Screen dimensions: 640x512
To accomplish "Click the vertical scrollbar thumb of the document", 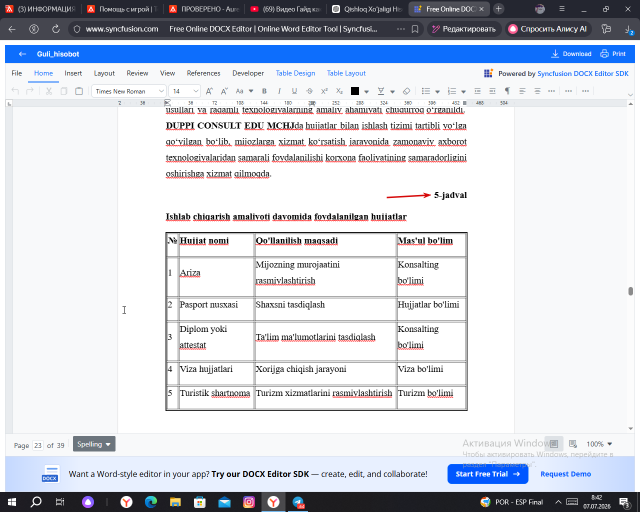I will 631,291.
